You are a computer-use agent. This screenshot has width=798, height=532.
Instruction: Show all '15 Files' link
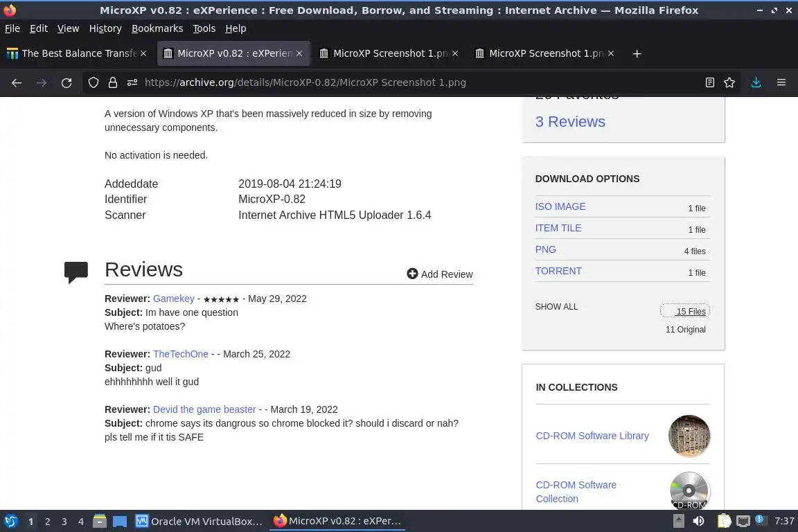pos(691,311)
